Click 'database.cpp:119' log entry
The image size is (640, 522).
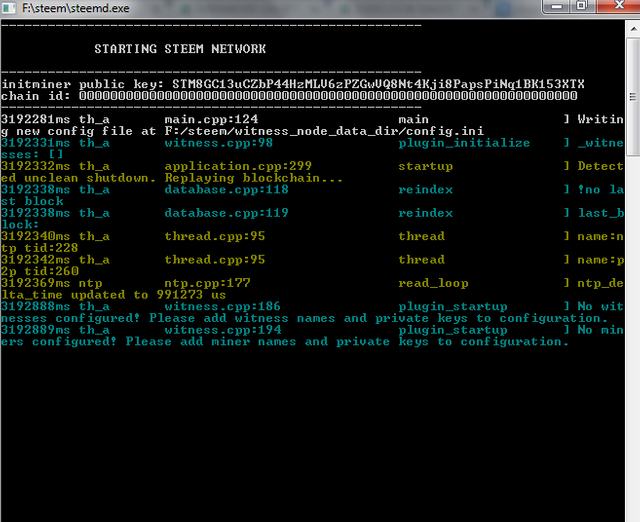(227, 213)
